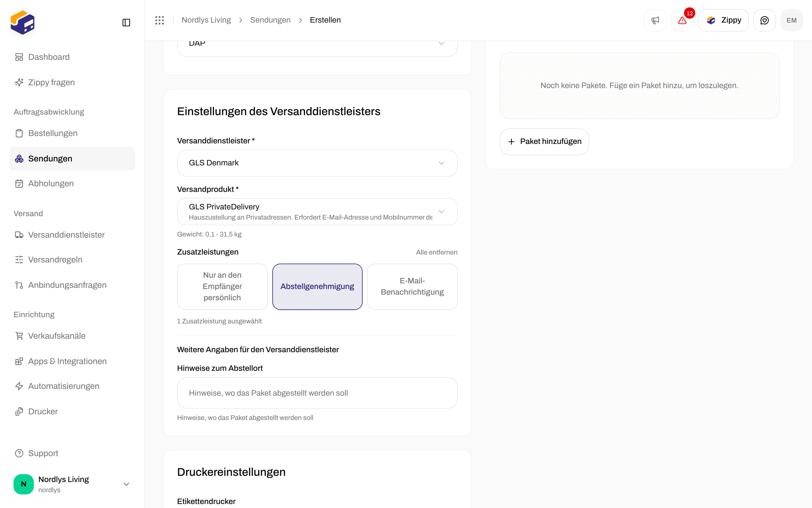
Task: Open alerts warning icon with 12 badge
Action: [682, 20]
